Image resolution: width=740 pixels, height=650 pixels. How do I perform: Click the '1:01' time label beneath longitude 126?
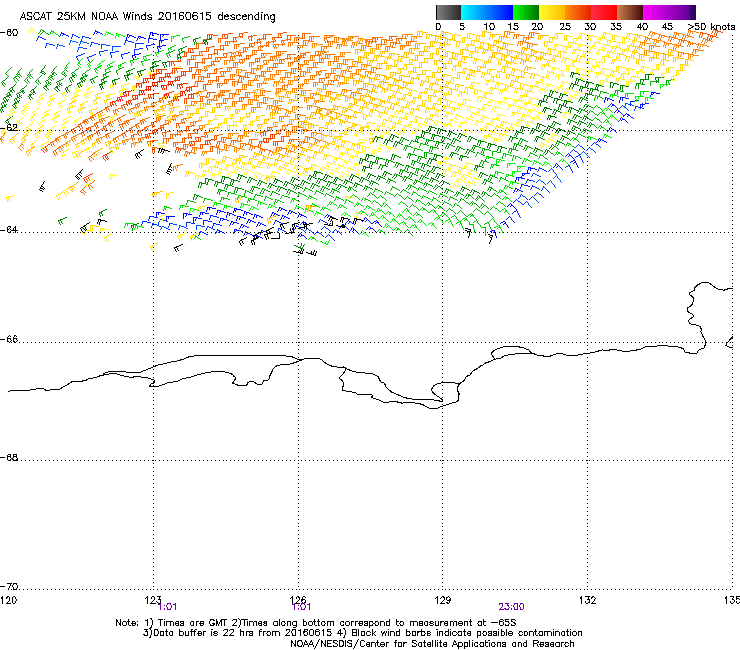[302, 607]
